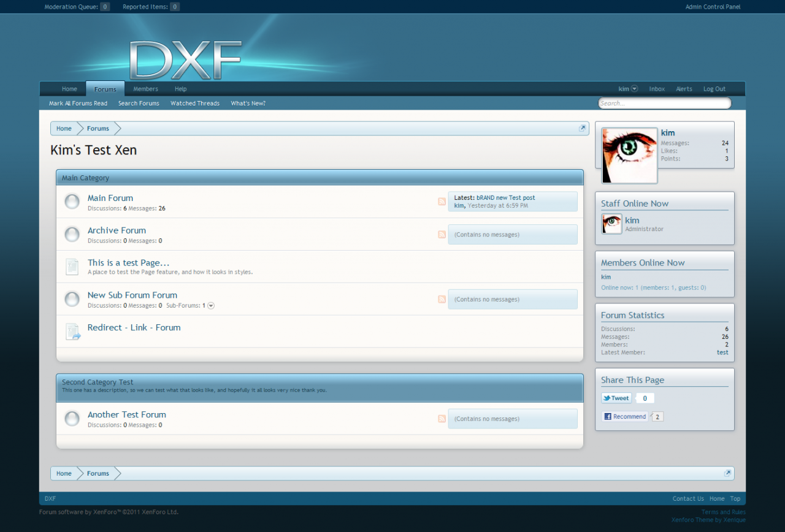785x532 pixels.
Task: Switch to the Members tab
Action: click(x=145, y=89)
